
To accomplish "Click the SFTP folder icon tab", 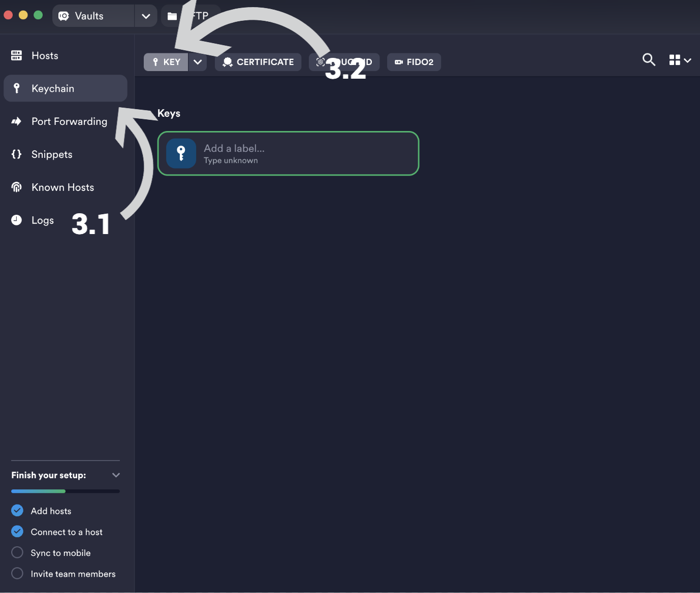I will 172,16.
